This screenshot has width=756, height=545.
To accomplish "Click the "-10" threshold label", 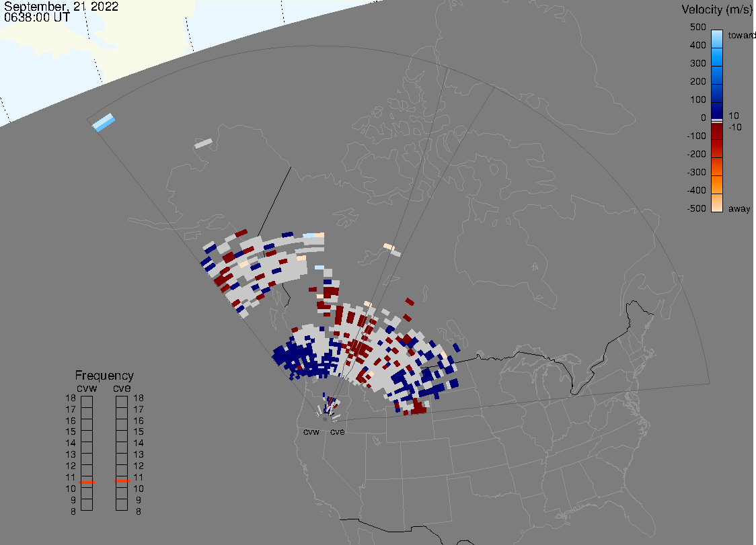I will (734, 127).
